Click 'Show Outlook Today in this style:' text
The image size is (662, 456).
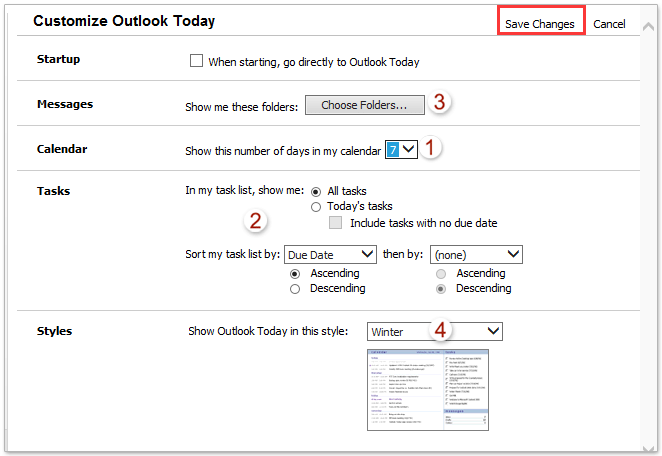click(268, 331)
